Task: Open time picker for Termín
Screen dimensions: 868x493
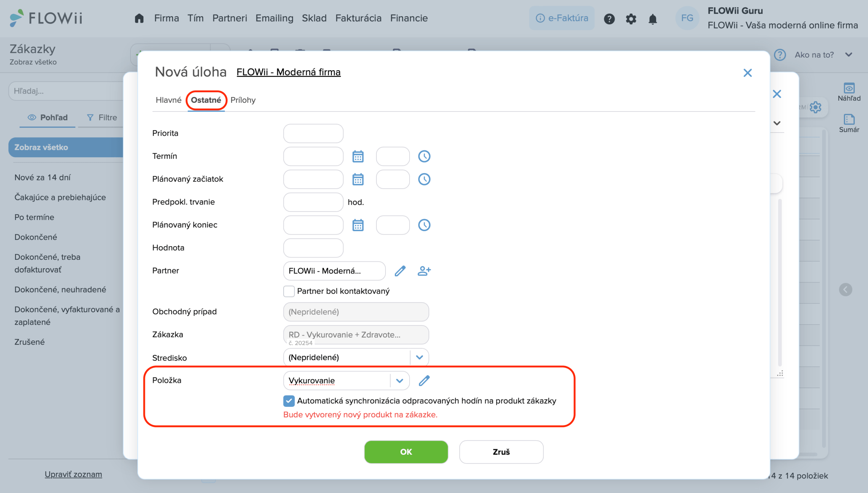Action: pos(424,156)
